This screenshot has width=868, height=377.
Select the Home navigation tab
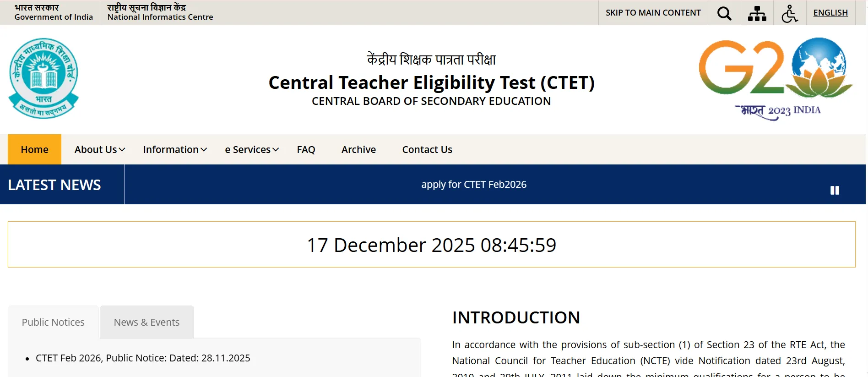click(34, 149)
